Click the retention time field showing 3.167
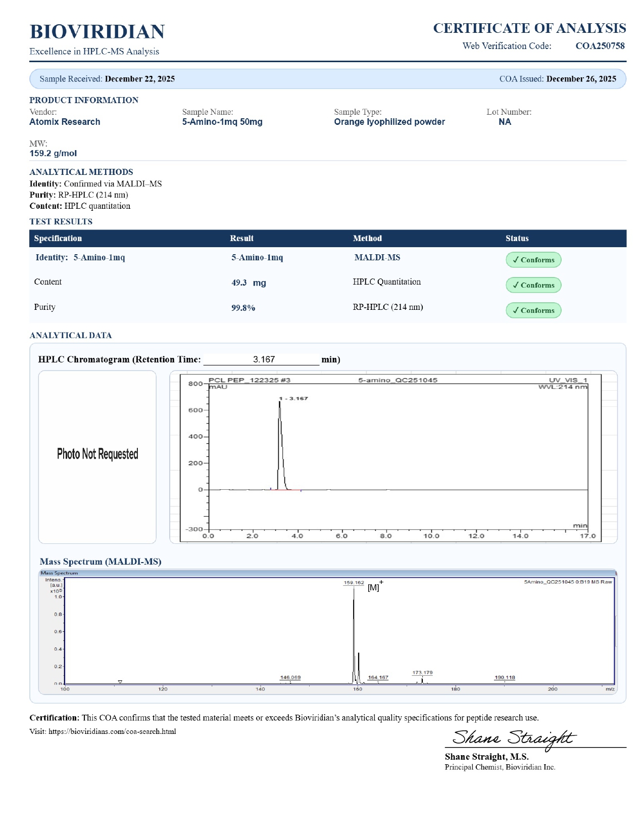This screenshot has height=834, width=644. (263, 359)
